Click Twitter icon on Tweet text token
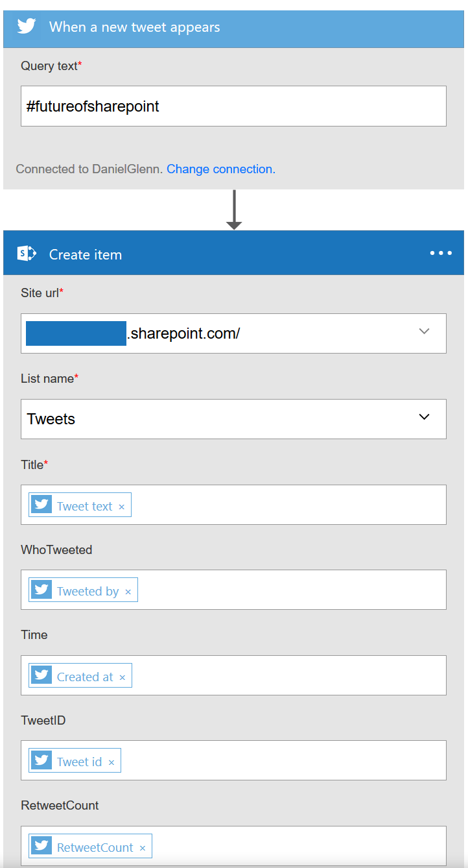This screenshot has height=868, width=468. pyautogui.click(x=42, y=505)
